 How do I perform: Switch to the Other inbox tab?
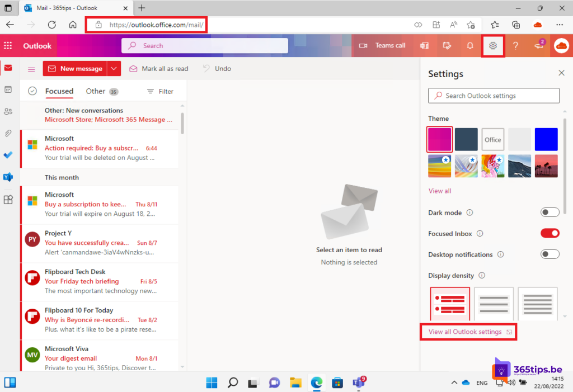(x=96, y=91)
